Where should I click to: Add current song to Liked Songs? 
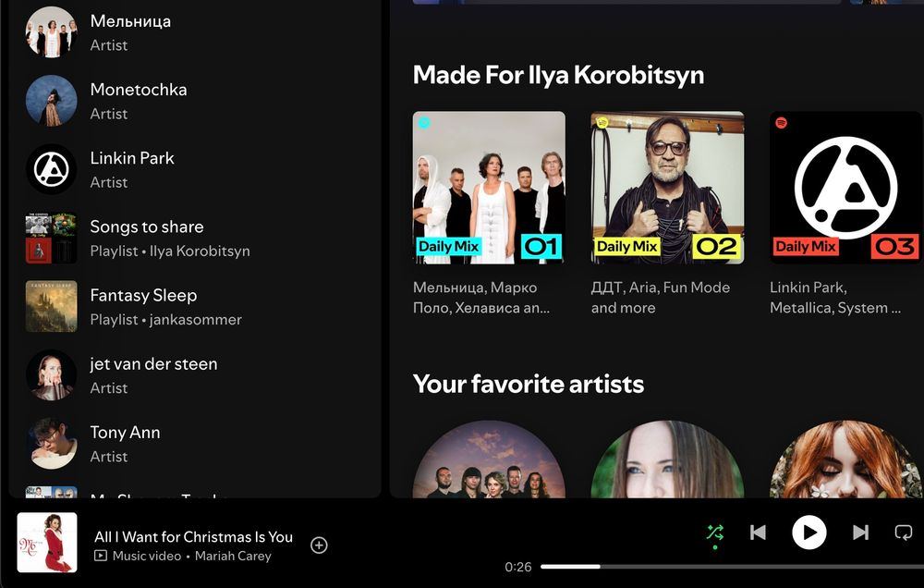[319, 545]
